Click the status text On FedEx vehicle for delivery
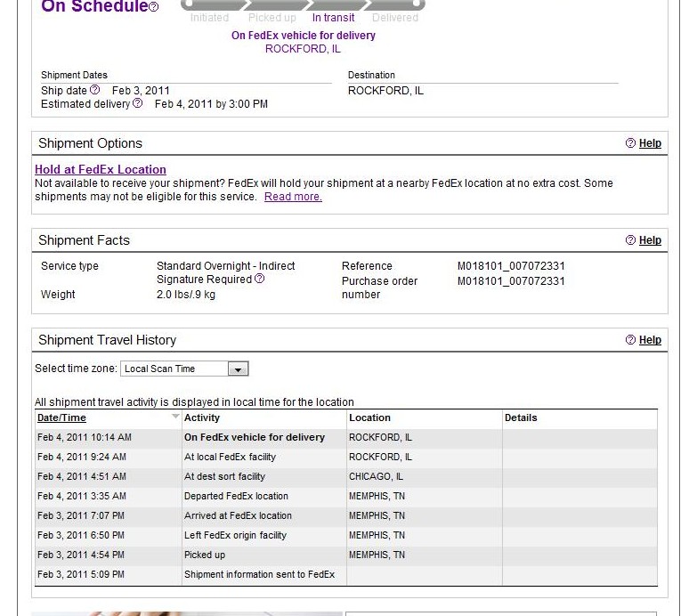The height and width of the screenshot is (616, 689). pyautogui.click(x=304, y=36)
